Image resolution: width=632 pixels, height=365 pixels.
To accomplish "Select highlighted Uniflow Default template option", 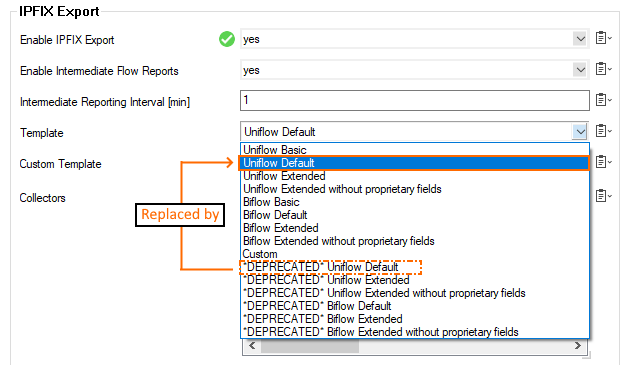I will click(415, 163).
